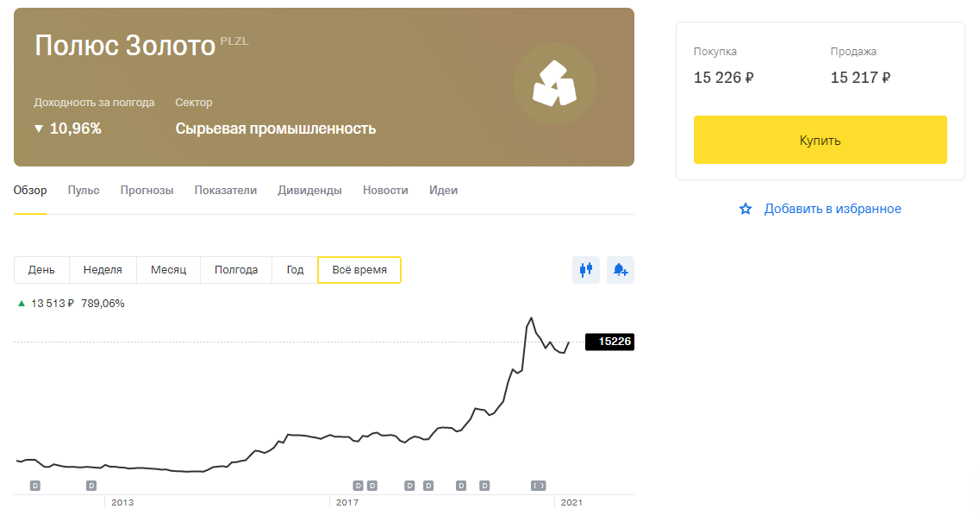
Task: Set a price alert with the bell-plus icon
Action: click(620, 270)
